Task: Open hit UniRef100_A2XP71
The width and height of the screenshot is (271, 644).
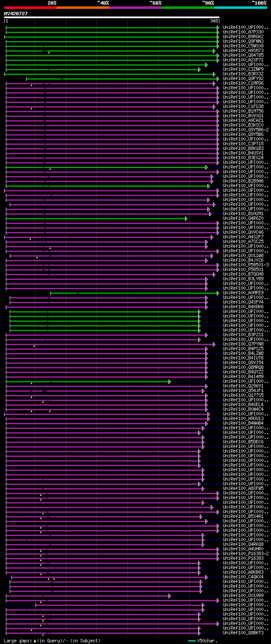Action: [x=243, y=60]
